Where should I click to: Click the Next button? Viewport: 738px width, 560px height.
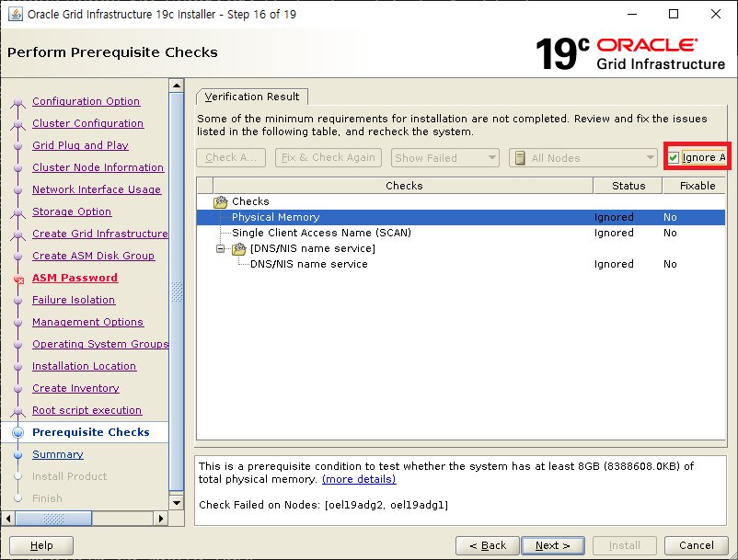[x=553, y=545]
